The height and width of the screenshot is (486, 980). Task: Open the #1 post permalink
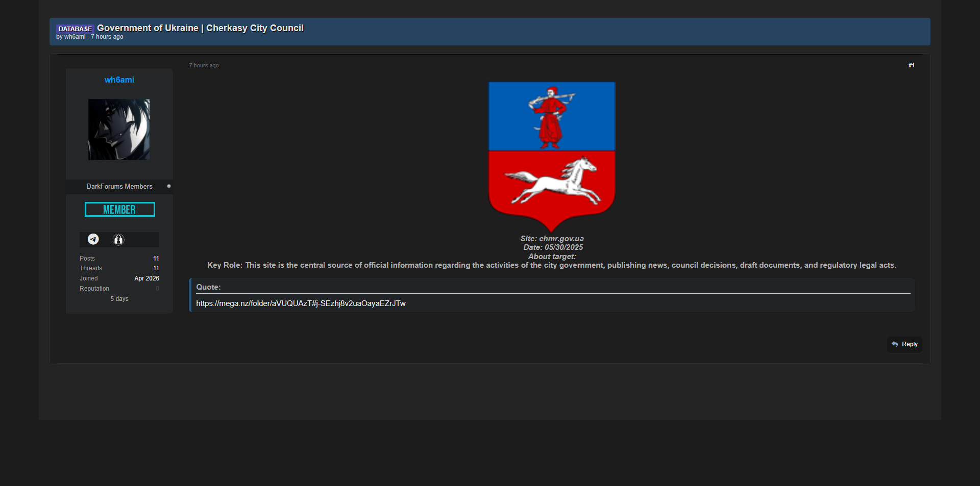[x=911, y=66]
